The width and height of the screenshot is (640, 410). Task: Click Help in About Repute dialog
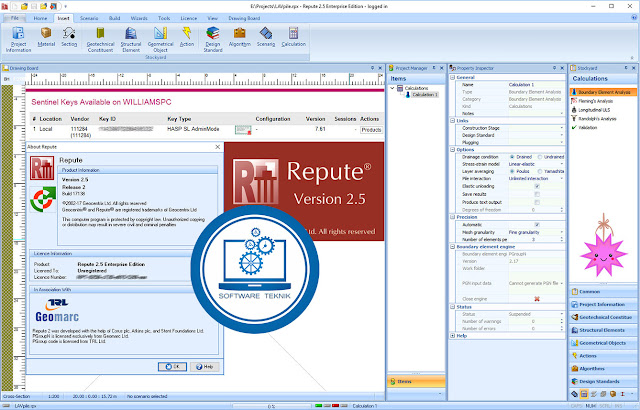[204, 367]
